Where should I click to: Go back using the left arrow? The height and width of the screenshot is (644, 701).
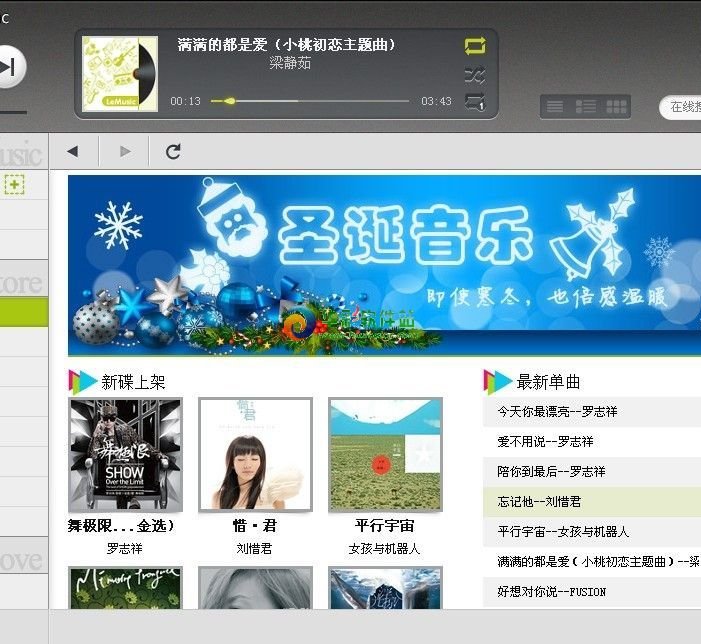(x=73, y=152)
